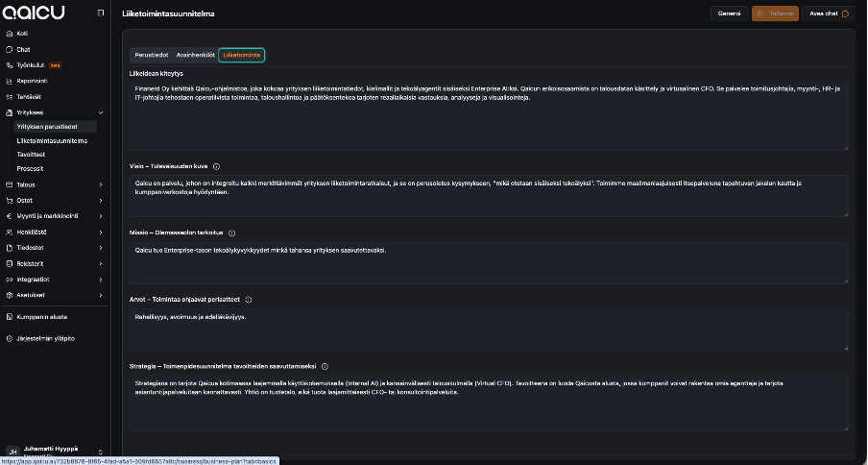Go to Raportointi in the sidebar

32,81
